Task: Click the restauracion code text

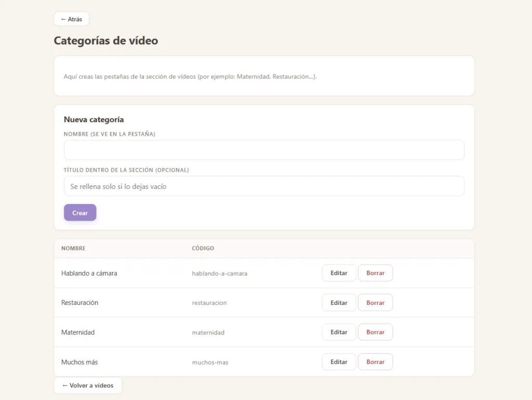Action: coord(209,303)
